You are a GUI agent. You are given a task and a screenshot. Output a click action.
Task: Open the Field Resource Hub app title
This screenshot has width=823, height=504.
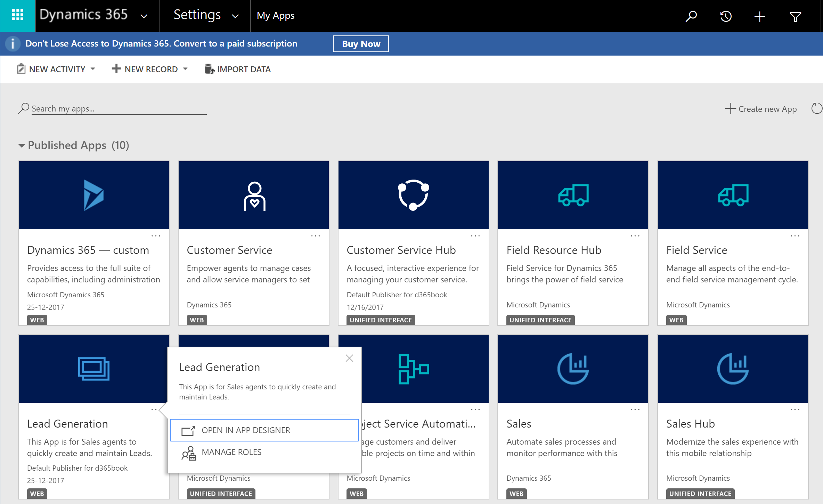(x=554, y=250)
